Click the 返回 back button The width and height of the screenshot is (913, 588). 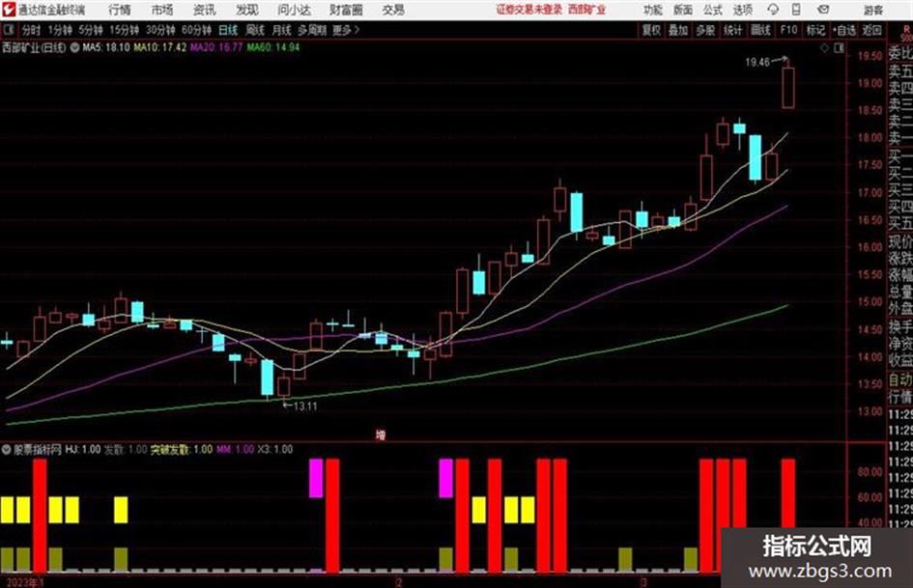click(x=871, y=30)
